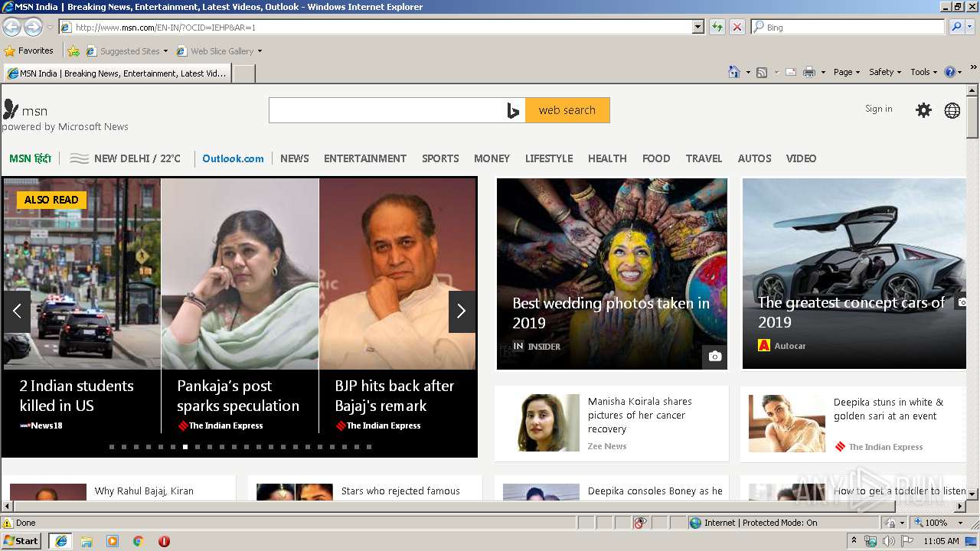Viewport: 980px width, 551px height.
Task: Open Windows Start button
Action: [x=21, y=541]
